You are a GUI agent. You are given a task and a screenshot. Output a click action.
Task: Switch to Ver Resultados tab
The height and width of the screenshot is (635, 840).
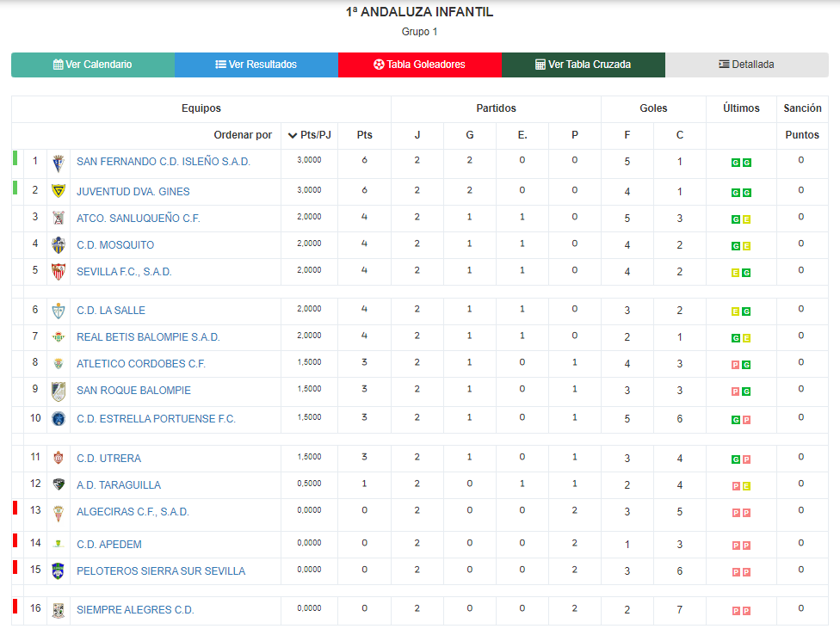pos(256,65)
